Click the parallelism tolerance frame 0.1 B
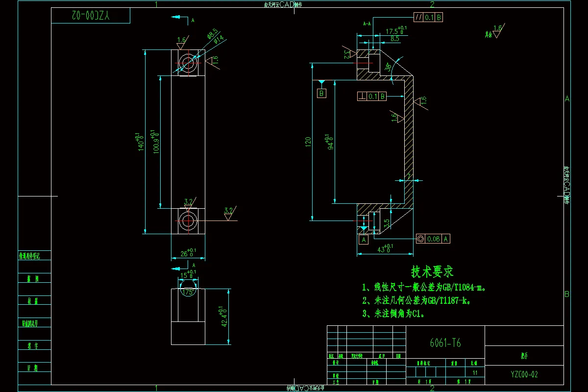The width and height of the screenshot is (588, 392). pyautogui.click(x=429, y=18)
